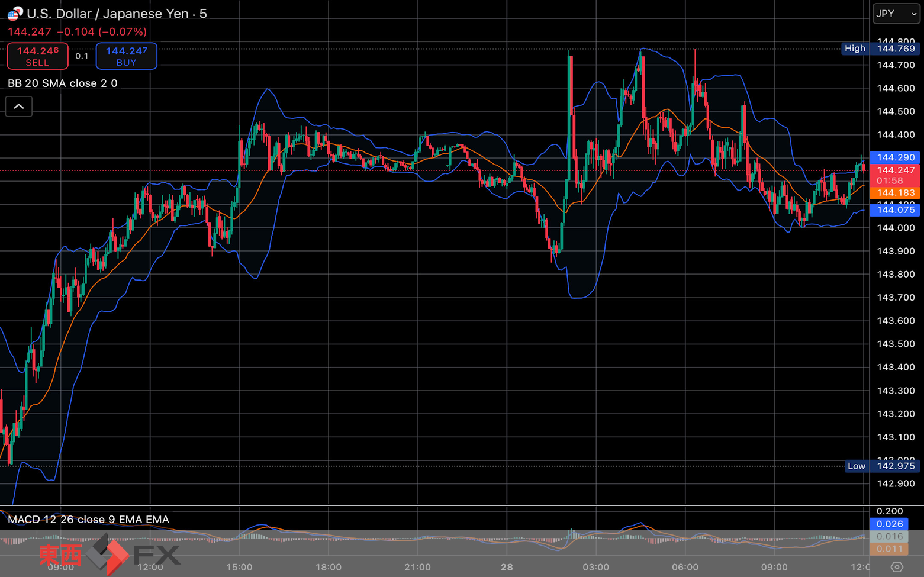Click the Low 142.975 price label
Viewport: 924px width, 577px height.
click(x=882, y=466)
